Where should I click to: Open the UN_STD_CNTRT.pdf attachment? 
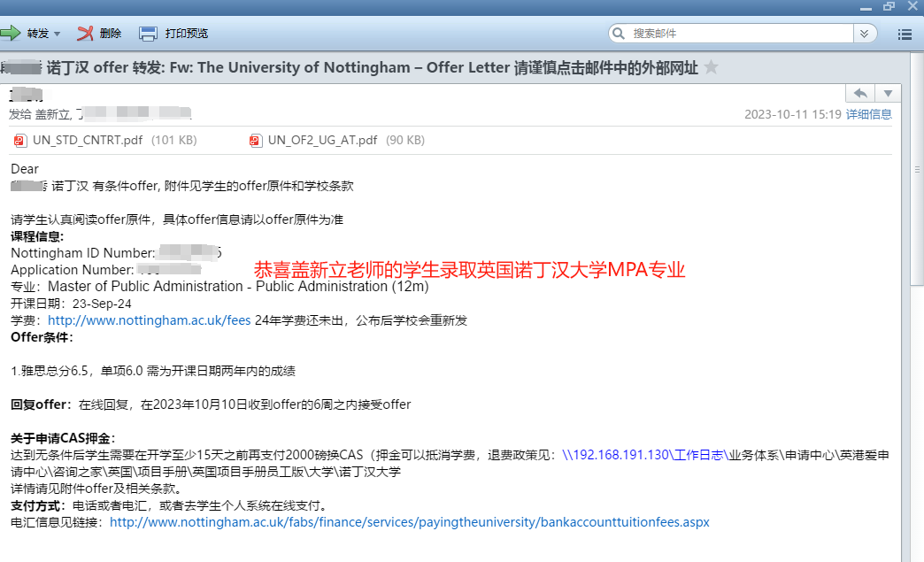coord(87,140)
